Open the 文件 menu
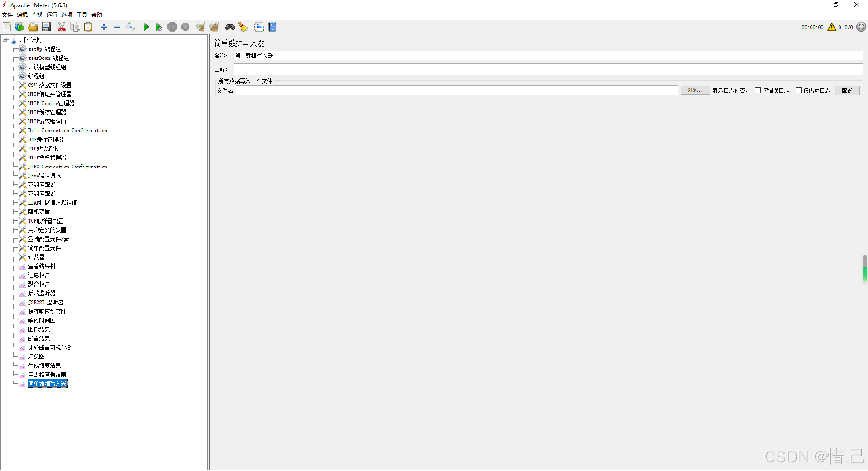868x471 pixels. tap(7, 15)
